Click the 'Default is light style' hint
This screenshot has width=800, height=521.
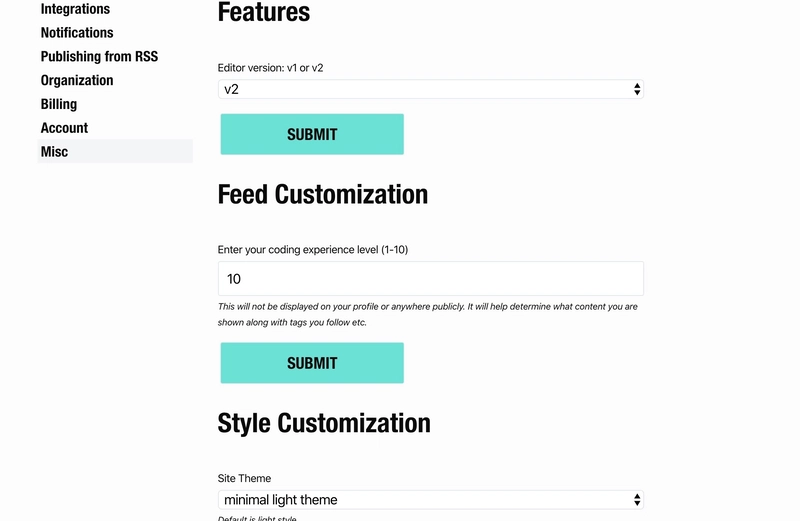click(257, 518)
